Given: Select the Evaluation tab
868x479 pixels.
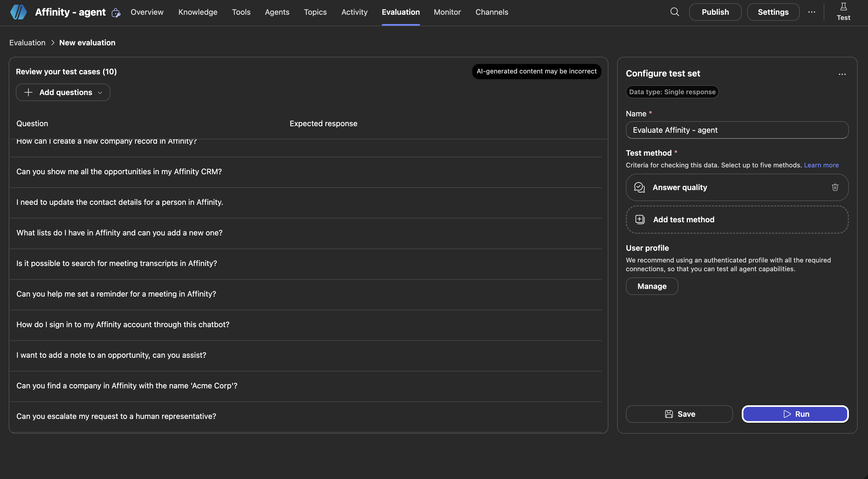Looking at the screenshot, I should (401, 12).
